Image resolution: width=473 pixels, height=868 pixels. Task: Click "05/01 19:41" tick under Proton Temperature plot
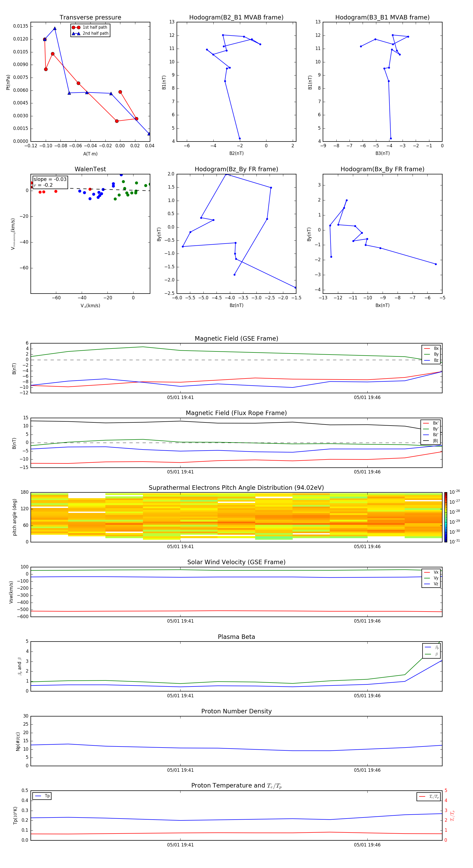pos(181,845)
